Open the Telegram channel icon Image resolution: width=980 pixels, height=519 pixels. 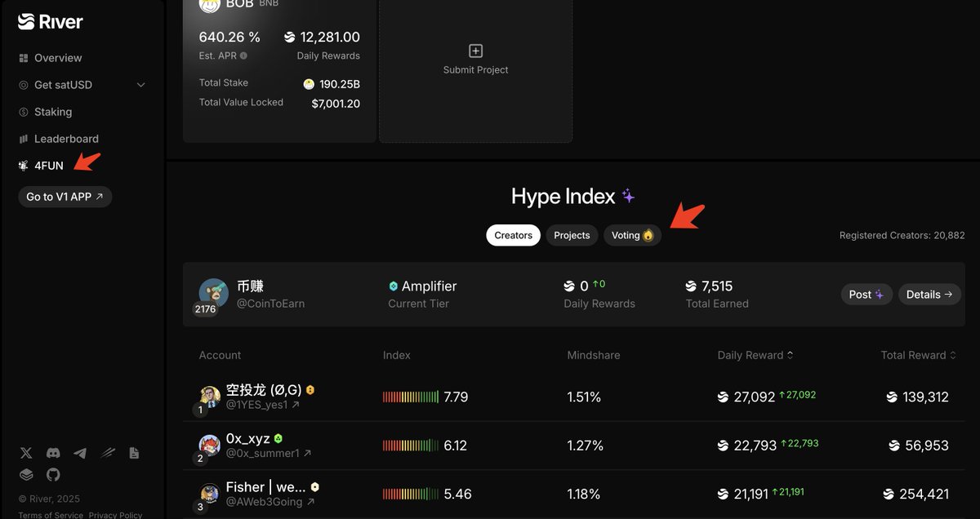80,453
